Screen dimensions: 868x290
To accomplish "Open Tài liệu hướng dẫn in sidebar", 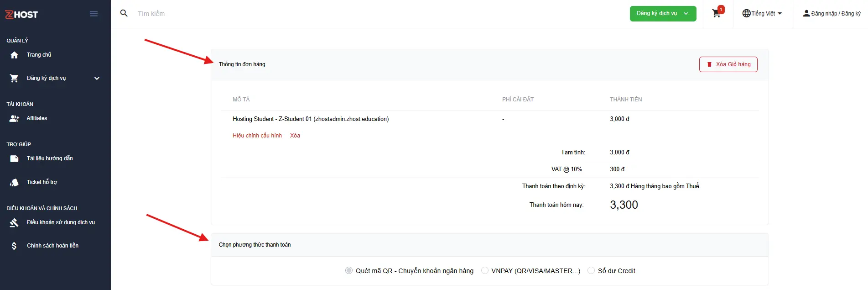I will [x=50, y=158].
